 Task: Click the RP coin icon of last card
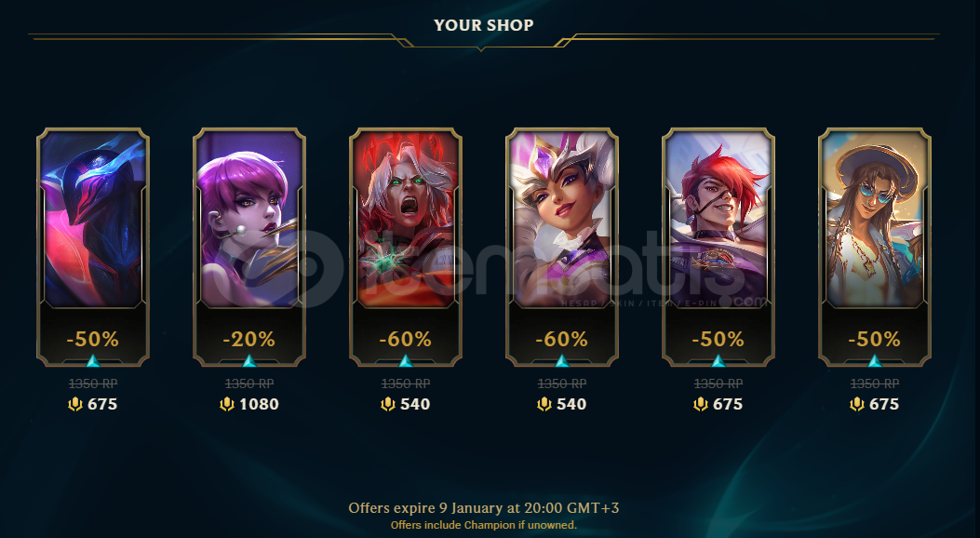[856, 404]
